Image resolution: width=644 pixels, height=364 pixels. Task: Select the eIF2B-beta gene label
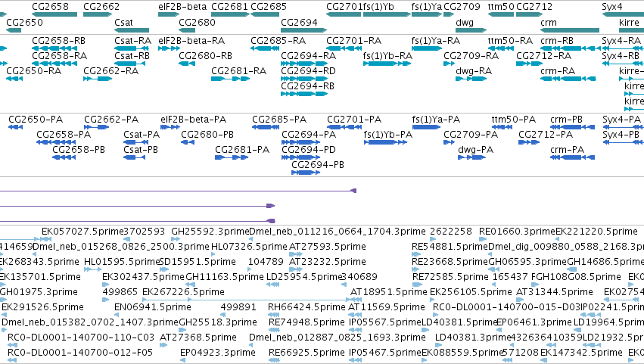[x=182, y=7]
